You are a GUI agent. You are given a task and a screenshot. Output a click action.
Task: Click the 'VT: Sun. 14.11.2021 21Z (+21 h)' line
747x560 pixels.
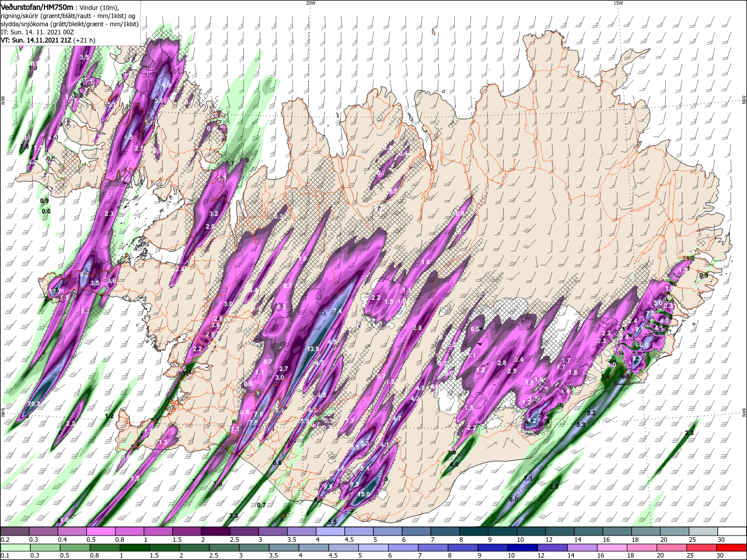pyautogui.click(x=48, y=40)
